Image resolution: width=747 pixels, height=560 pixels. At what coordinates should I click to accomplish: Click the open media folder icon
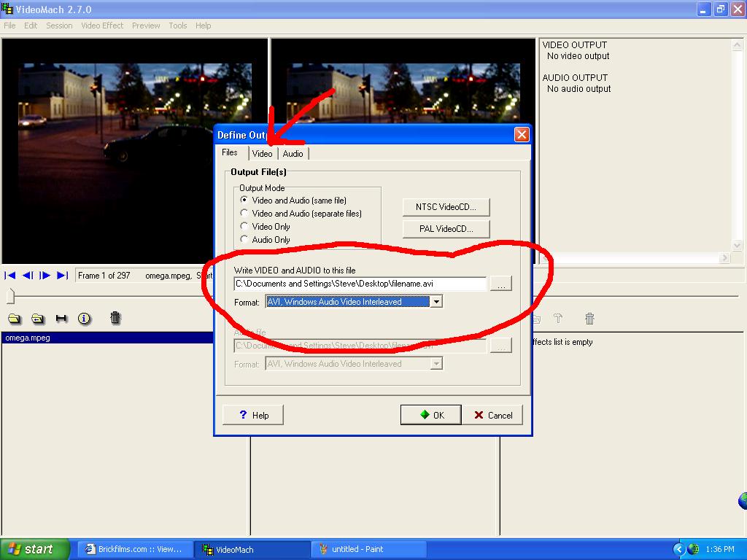[14, 318]
